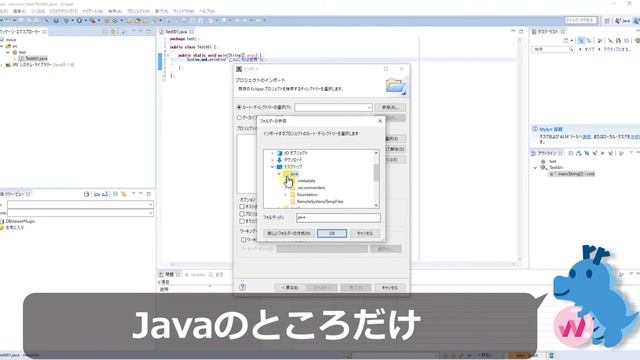
Task: Open the プロジェクト menu
Action: click(138, 11)
